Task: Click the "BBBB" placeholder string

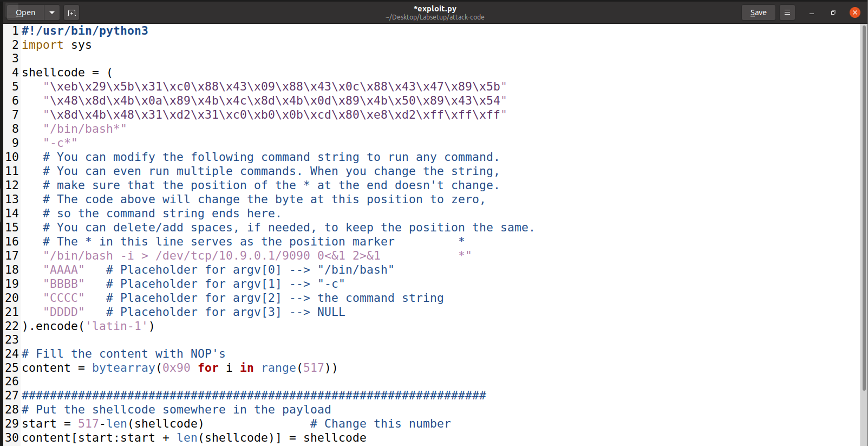Action: click(64, 284)
